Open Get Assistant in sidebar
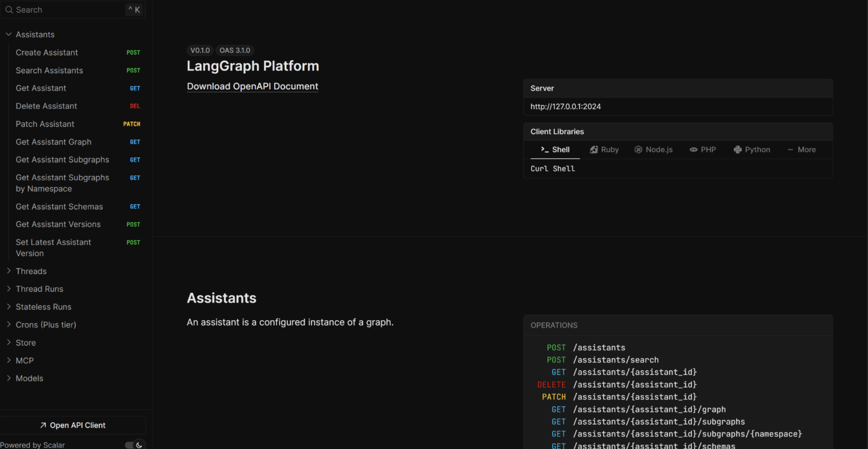This screenshot has width=868, height=449. click(x=77, y=88)
